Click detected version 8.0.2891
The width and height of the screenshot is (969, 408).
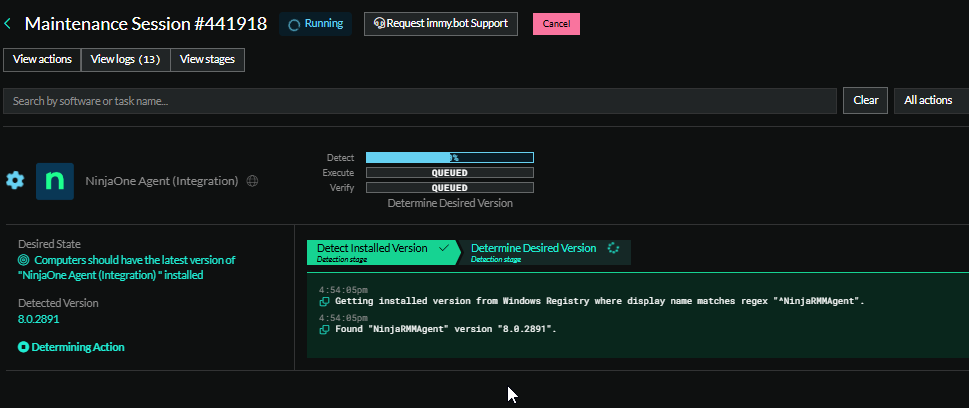[x=39, y=319]
